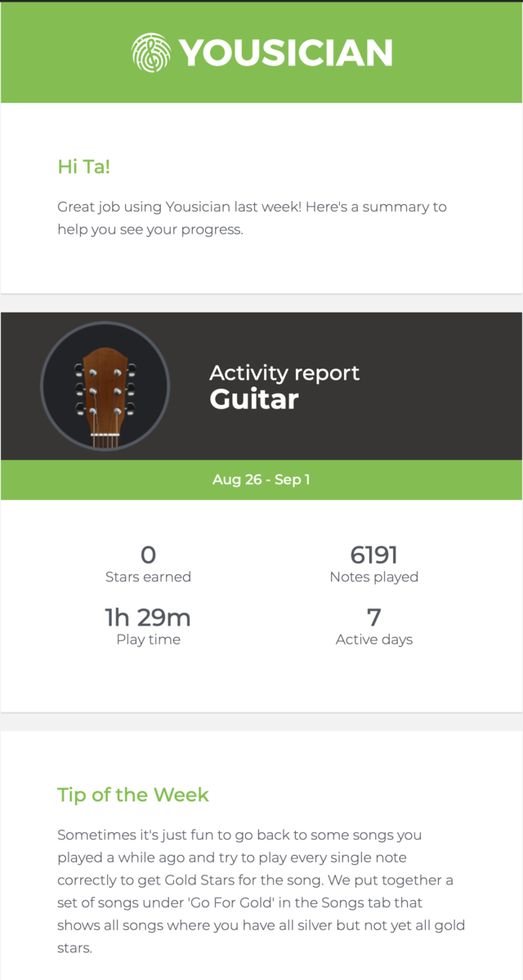Image resolution: width=523 pixels, height=980 pixels.
Task: Click the Stars earned label
Action: [148, 577]
